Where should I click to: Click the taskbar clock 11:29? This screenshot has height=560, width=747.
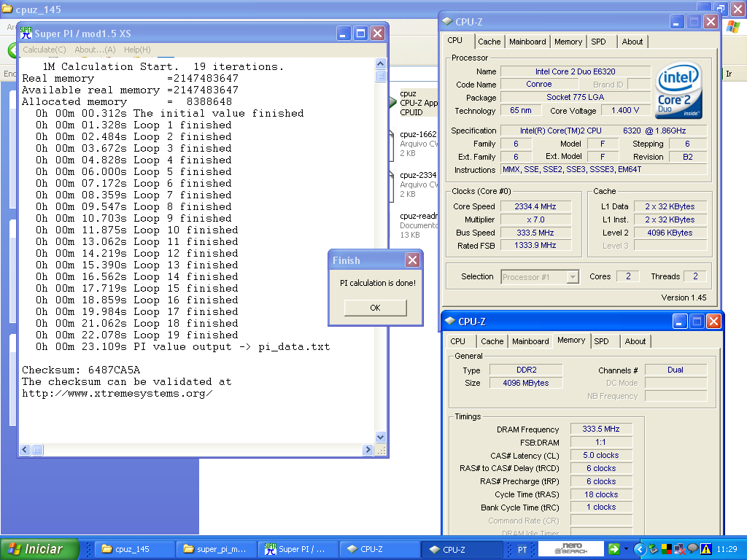[727, 550]
